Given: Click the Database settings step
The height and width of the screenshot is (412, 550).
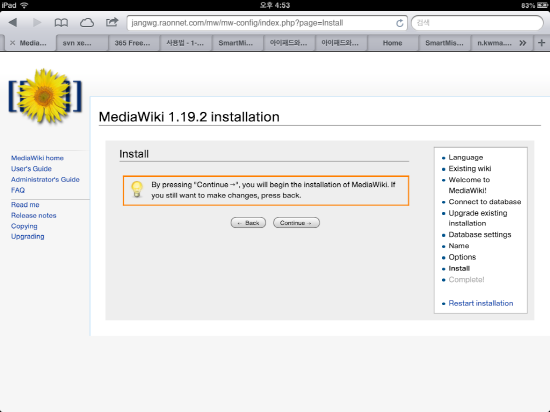Looking at the screenshot, I should tap(480, 235).
